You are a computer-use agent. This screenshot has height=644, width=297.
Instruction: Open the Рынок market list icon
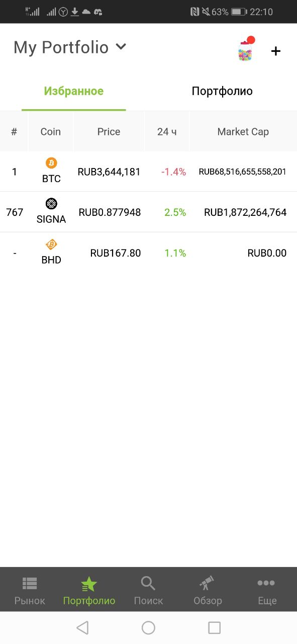coord(30,583)
